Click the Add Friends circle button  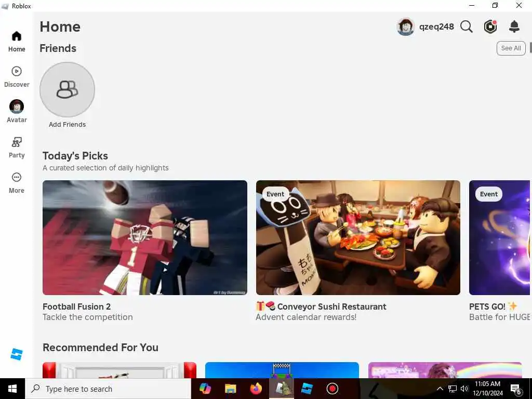[67, 89]
